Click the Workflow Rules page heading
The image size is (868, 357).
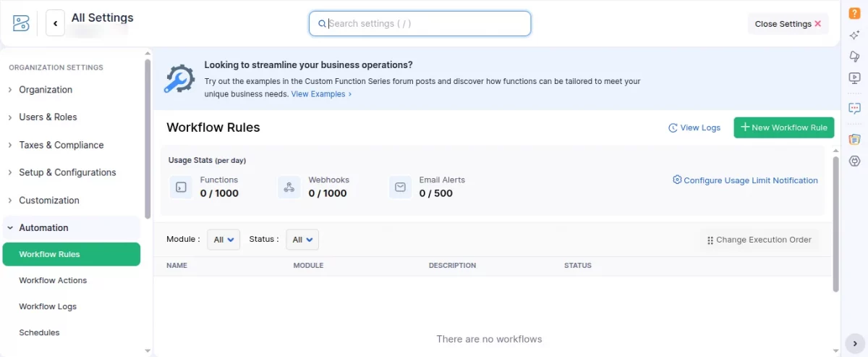tap(213, 127)
